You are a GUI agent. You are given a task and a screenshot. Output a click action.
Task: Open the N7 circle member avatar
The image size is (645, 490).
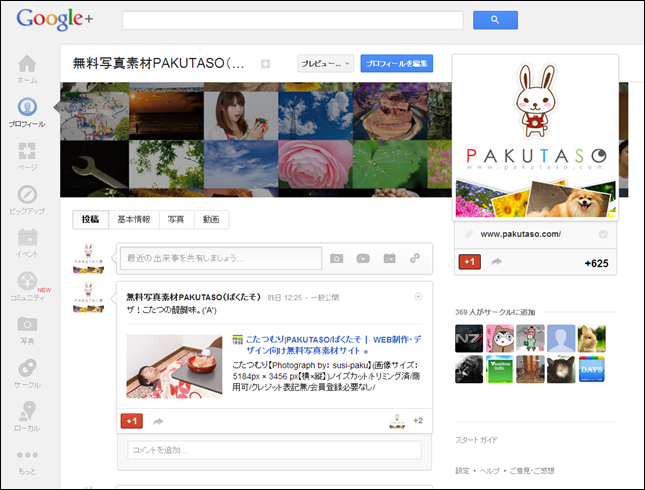click(x=469, y=339)
